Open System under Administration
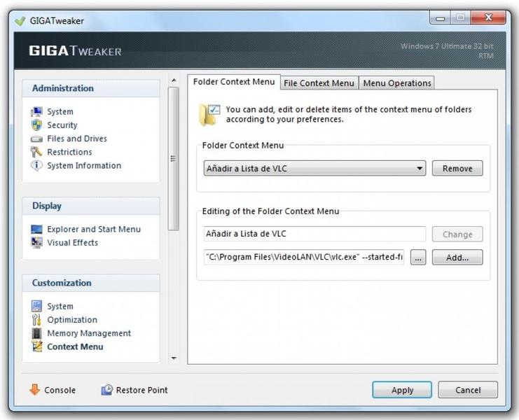 [60, 112]
